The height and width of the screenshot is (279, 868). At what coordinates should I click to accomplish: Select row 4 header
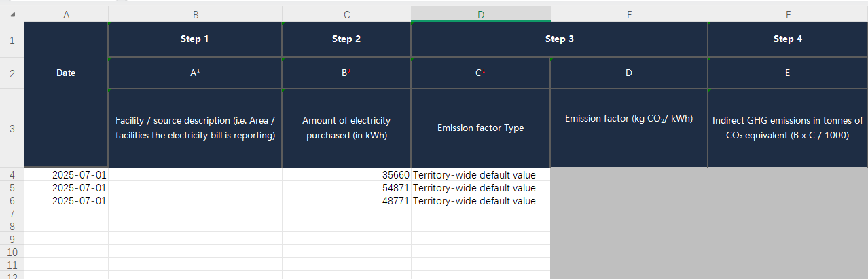point(12,174)
